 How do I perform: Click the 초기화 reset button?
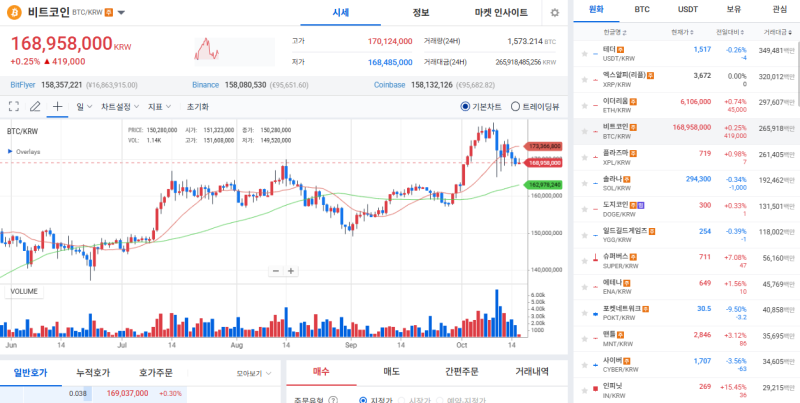pyautogui.click(x=197, y=106)
